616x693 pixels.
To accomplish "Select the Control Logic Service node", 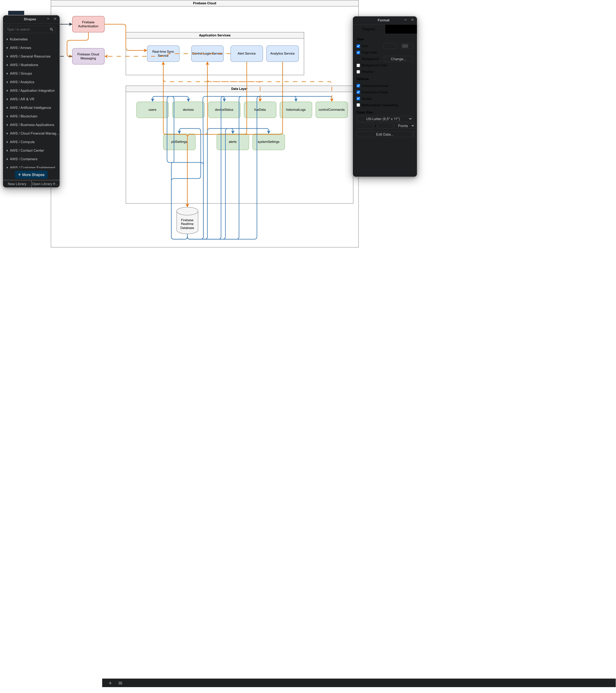I will (x=207, y=54).
